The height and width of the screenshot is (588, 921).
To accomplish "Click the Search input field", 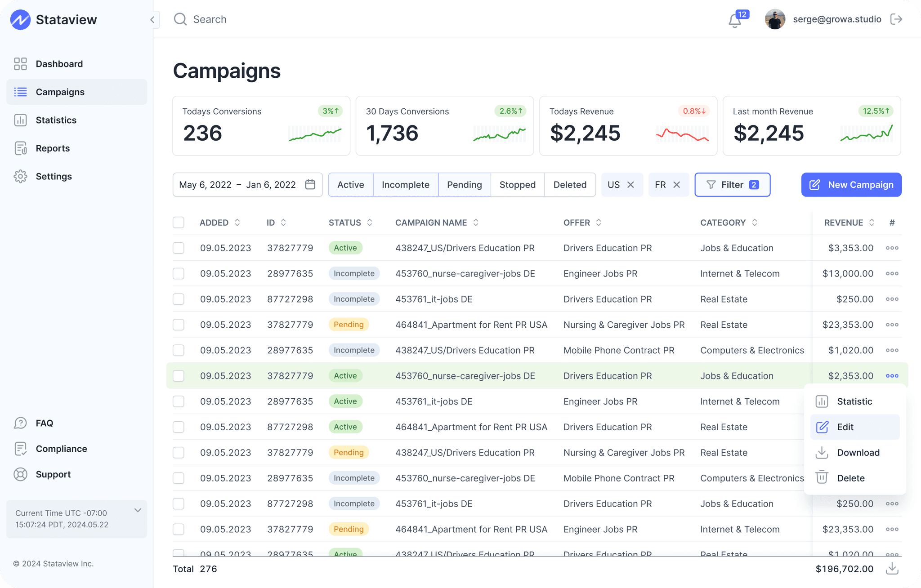I will coord(210,19).
